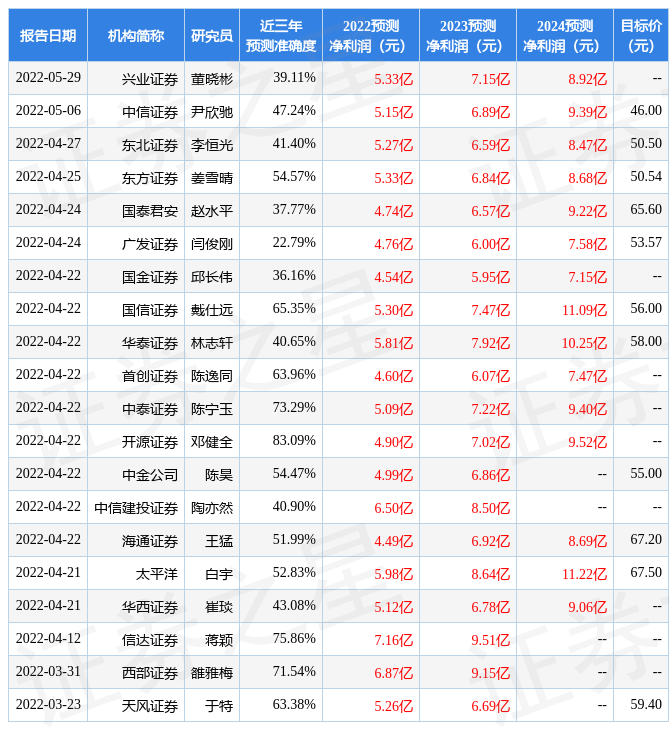Click researcher name 陈宁玉
The height and width of the screenshot is (730, 669).
click(x=212, y=409)
